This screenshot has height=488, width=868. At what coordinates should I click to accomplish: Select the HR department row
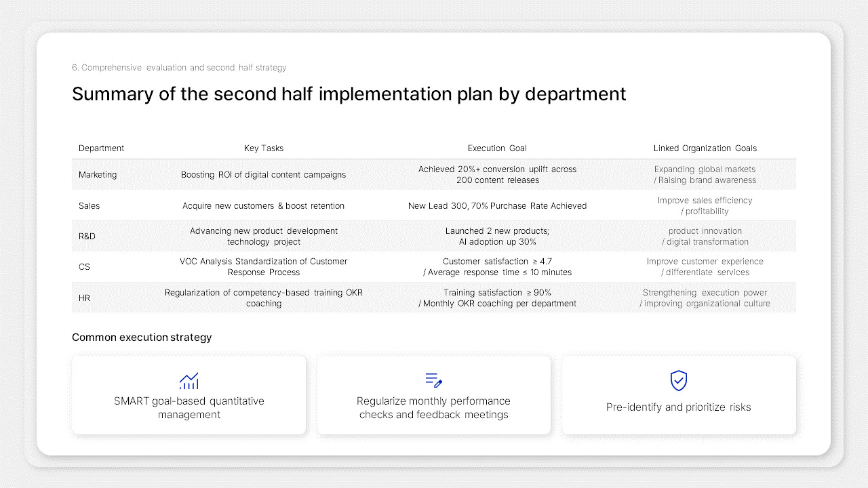click(434, 298)
